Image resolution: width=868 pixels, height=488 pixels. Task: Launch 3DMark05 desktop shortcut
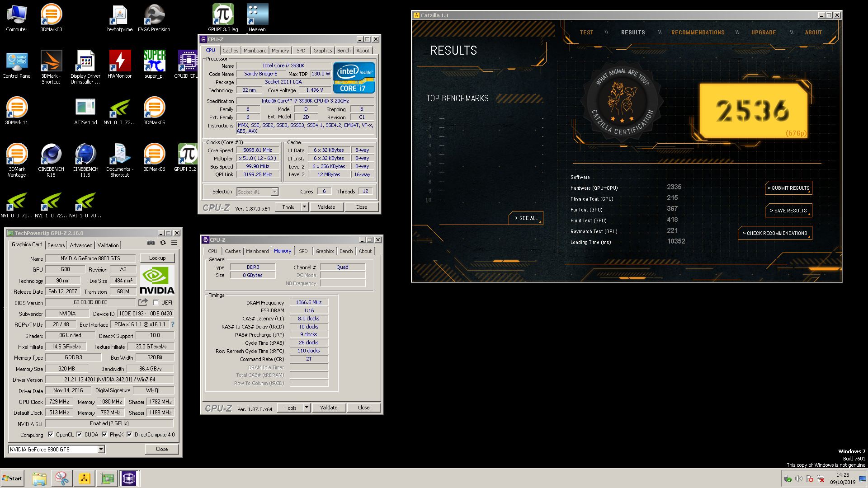click(x=154, y=111)
